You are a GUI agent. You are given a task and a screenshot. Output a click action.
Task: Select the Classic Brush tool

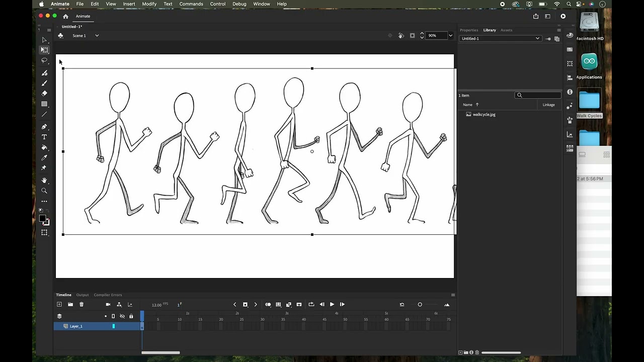point(44,83)
